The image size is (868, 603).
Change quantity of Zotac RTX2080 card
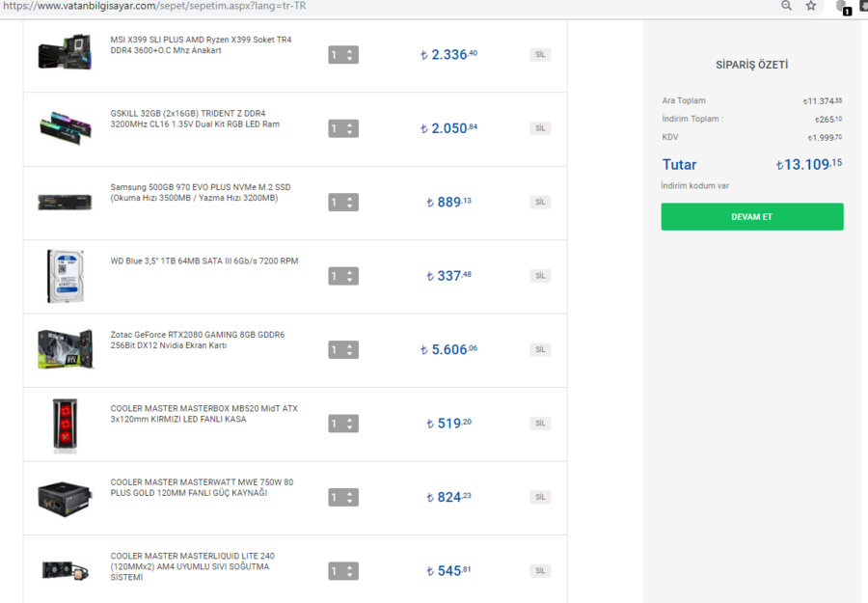(343, 349)
